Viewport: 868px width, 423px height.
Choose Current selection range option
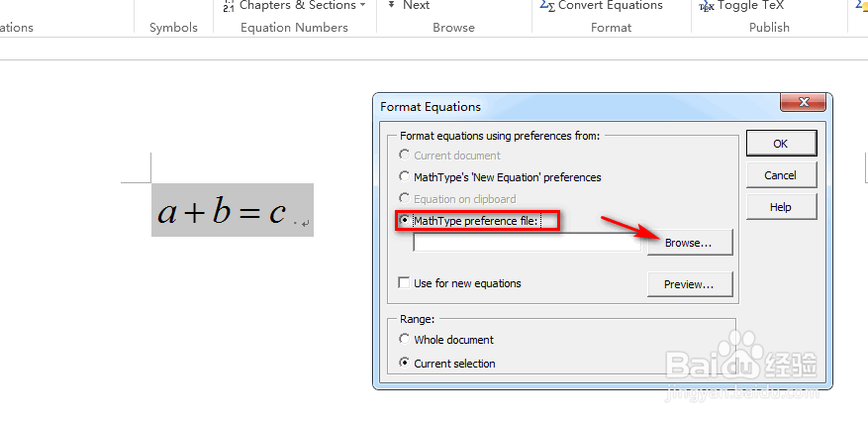pyautogui.click(x=405, y=364)
